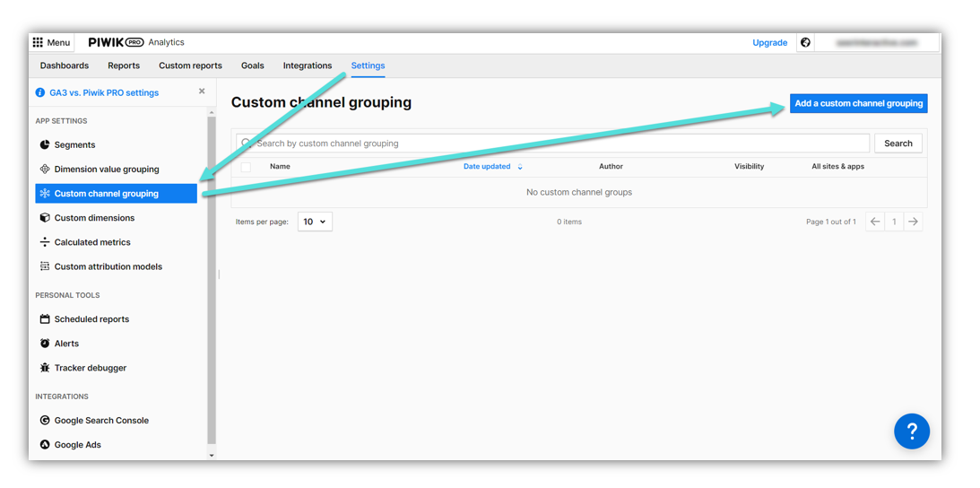Viewport: 980px width, 488px height.
Task: Close the GA3 vs. Piwik PRO settings banner
Action: (202, 91)
